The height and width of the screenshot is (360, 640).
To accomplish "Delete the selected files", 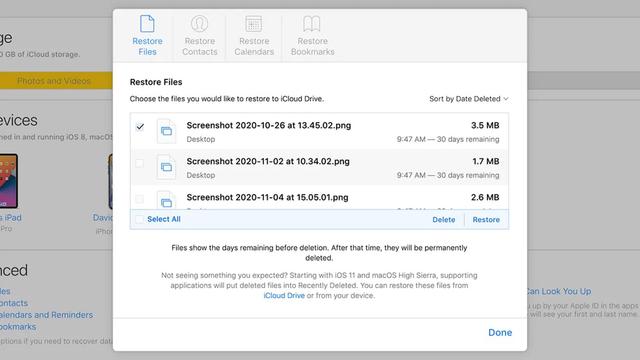I will (444, 220).
